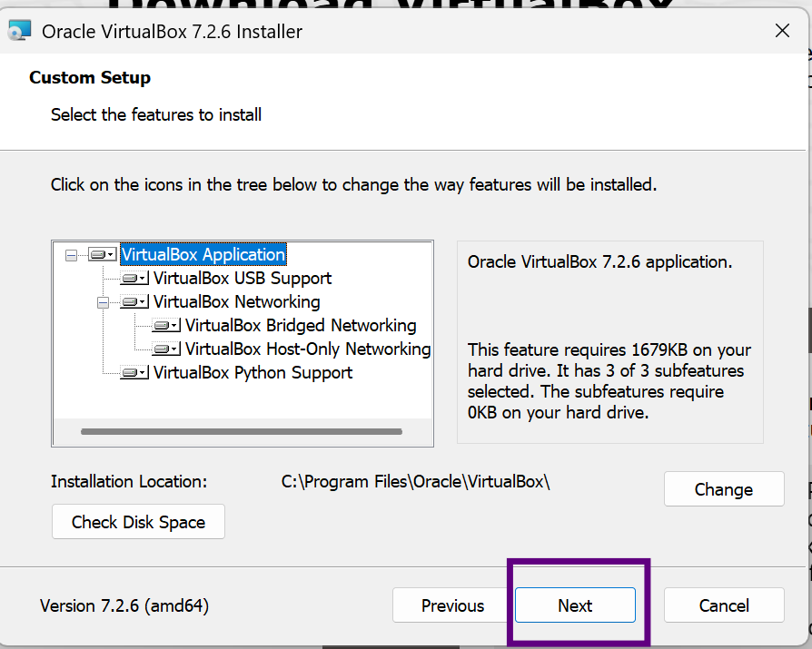Collapse the VirtualBox Networking tree node
Screen dimensions: 812x649
coord(103,302)
